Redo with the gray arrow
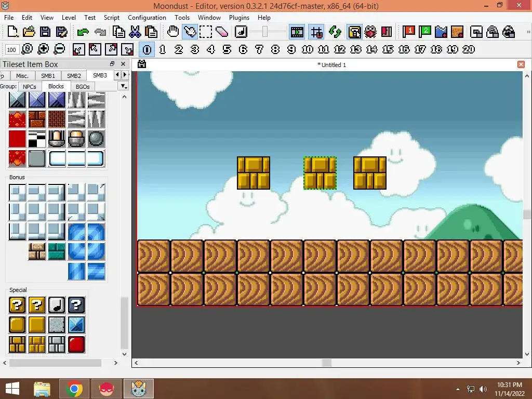 100,32
